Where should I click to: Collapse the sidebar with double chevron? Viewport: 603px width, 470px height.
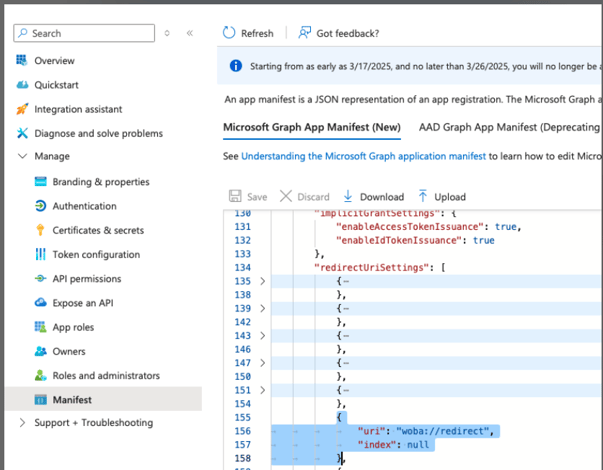[x=189, y=33]
